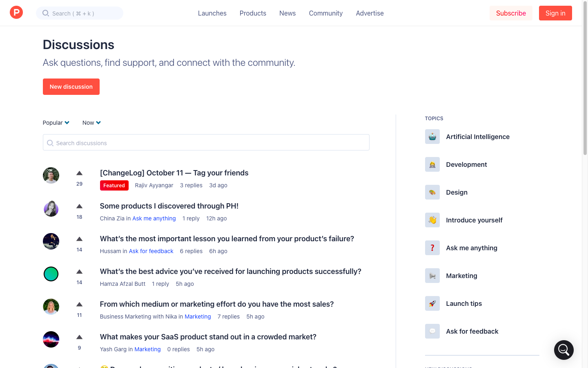The image size is (588, 368).
Task: Focus the Search discussions field
Action: [x=206, y=142]
